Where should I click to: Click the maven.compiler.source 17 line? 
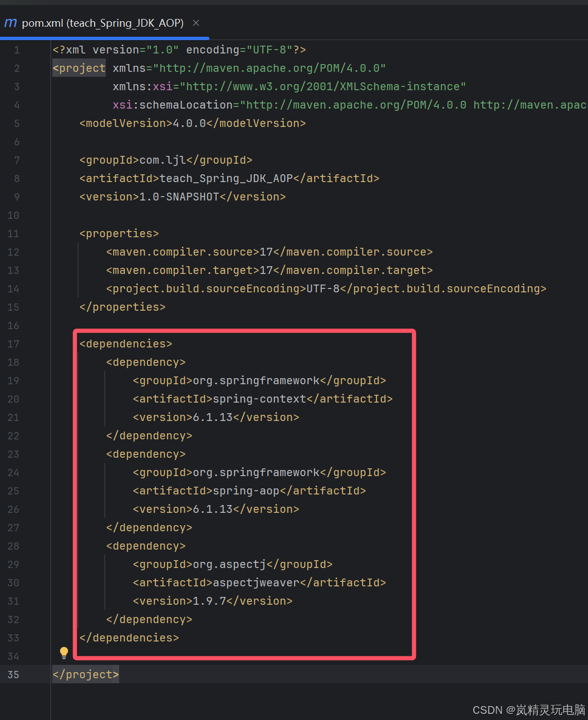point(269,252)
